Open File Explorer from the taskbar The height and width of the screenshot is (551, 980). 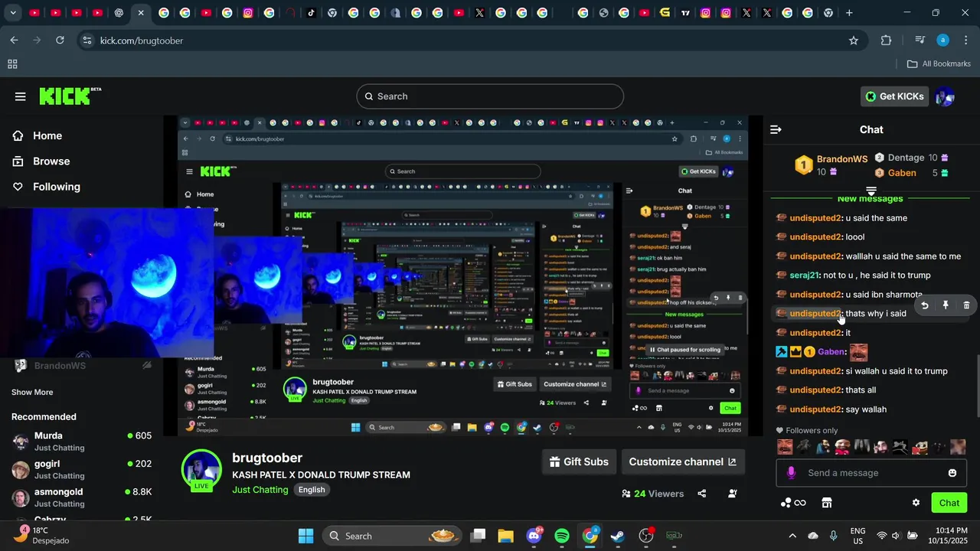point(506,536)
